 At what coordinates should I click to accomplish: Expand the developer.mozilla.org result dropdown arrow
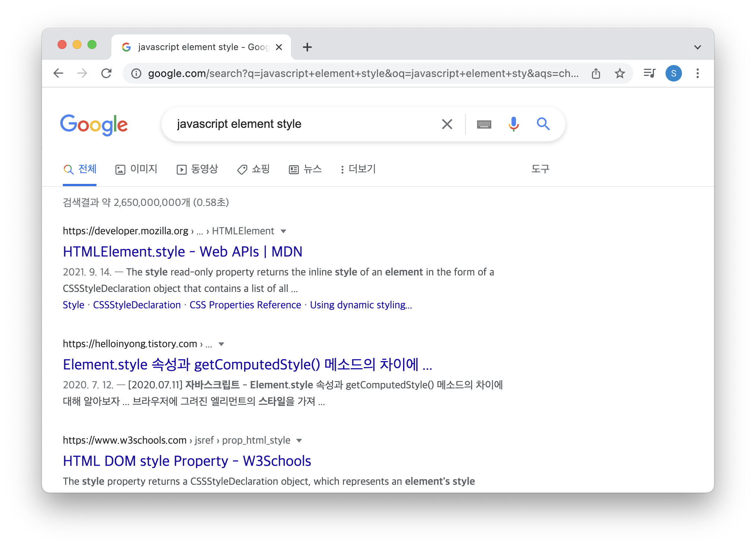pos(283,231)
